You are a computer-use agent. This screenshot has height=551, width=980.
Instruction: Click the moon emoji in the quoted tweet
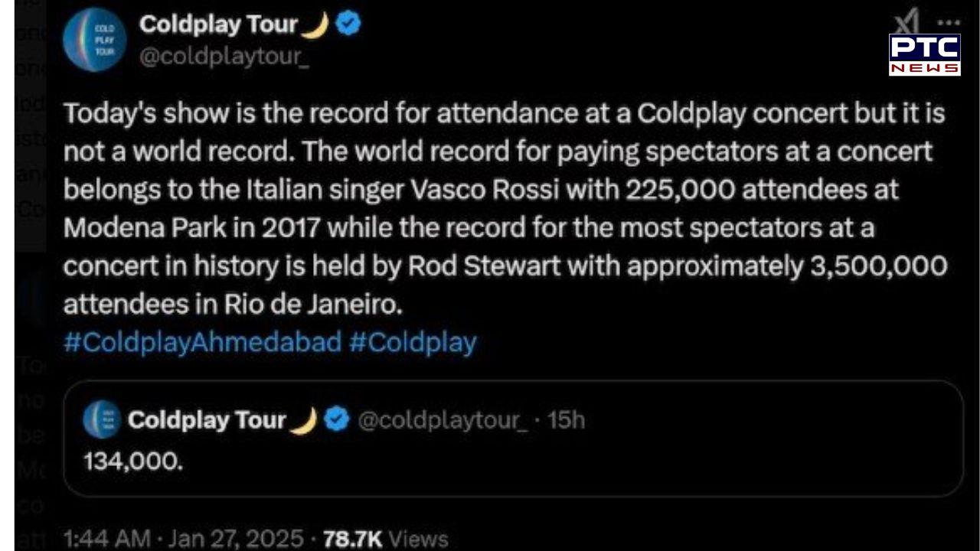pyautogui.click(x=303, y=420)
